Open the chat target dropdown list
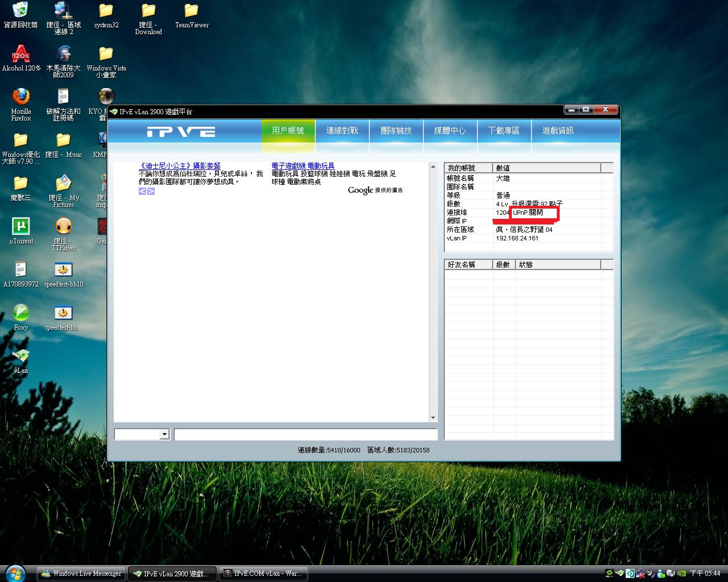 [164, 434]
